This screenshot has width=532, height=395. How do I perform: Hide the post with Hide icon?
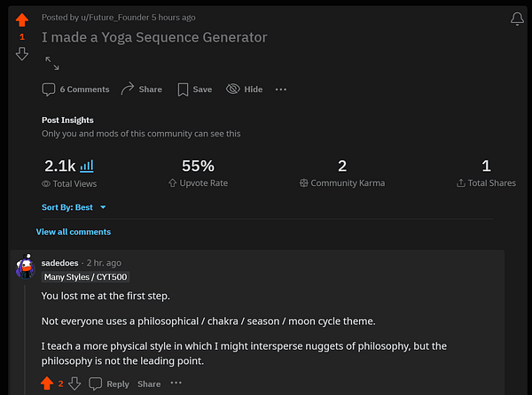[245, 89]
